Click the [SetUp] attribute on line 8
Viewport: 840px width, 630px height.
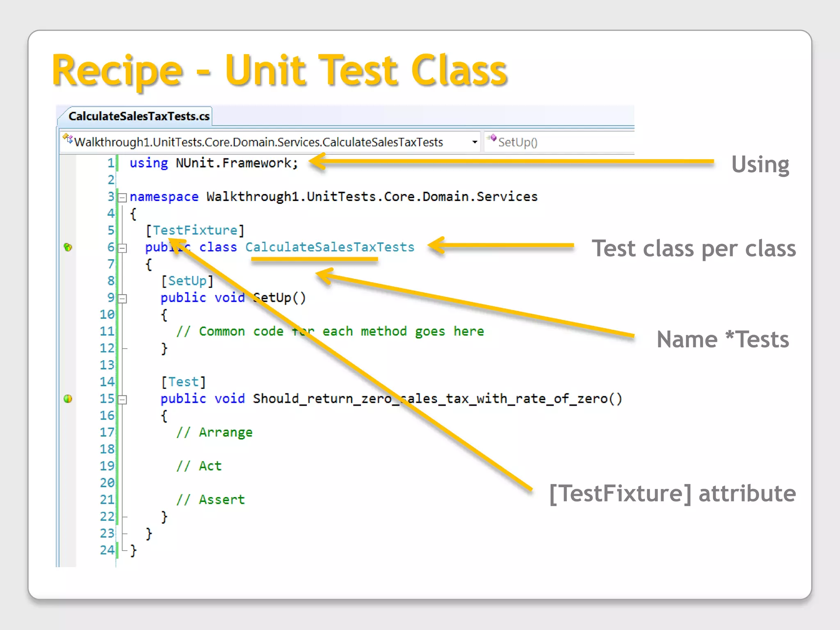(x=187, y=281)
